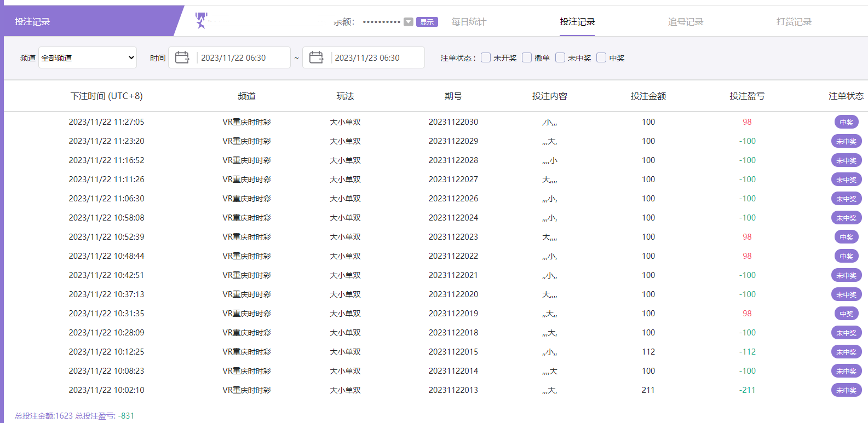Click 中奖 badge for period 20231122023
Viewport: 868px width, 423px height.
pyautogui.click(x=846, y=237)
